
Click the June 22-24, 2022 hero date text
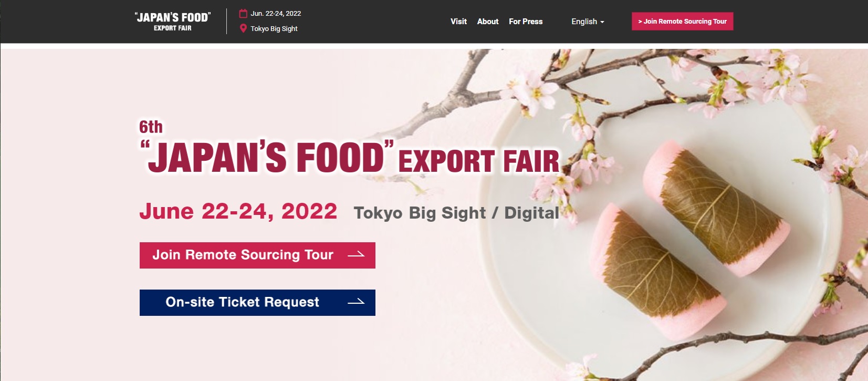(238, 212)
